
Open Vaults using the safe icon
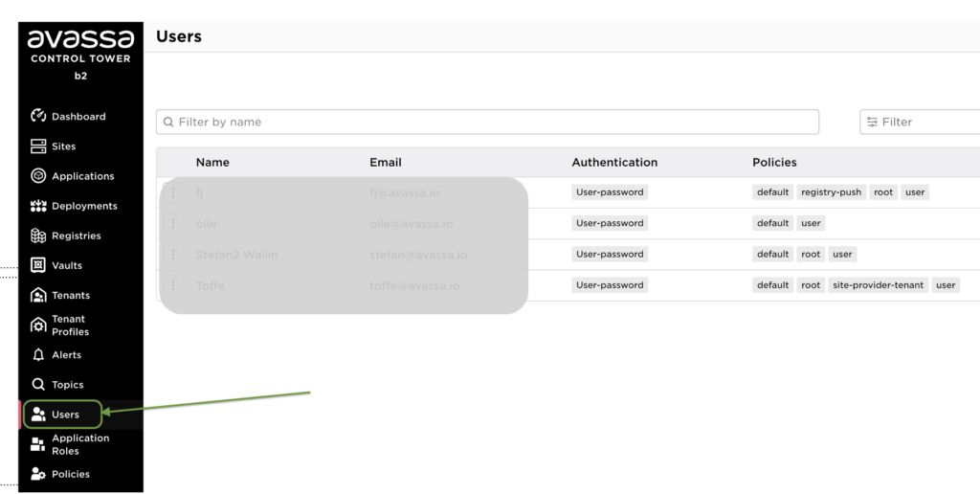(38, 265)
